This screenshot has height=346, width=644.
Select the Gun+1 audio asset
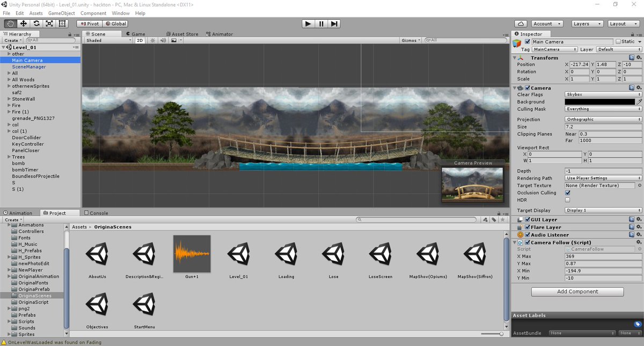(192, 257)
